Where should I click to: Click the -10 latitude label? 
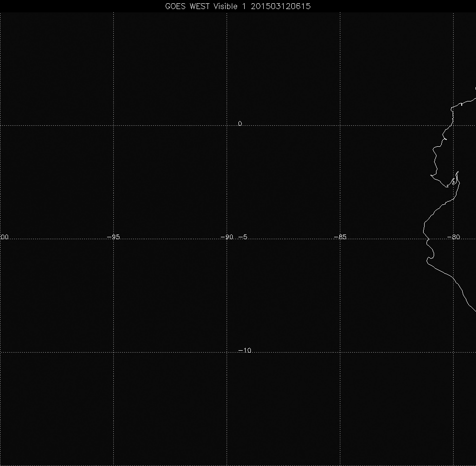(x=244, y=350)
